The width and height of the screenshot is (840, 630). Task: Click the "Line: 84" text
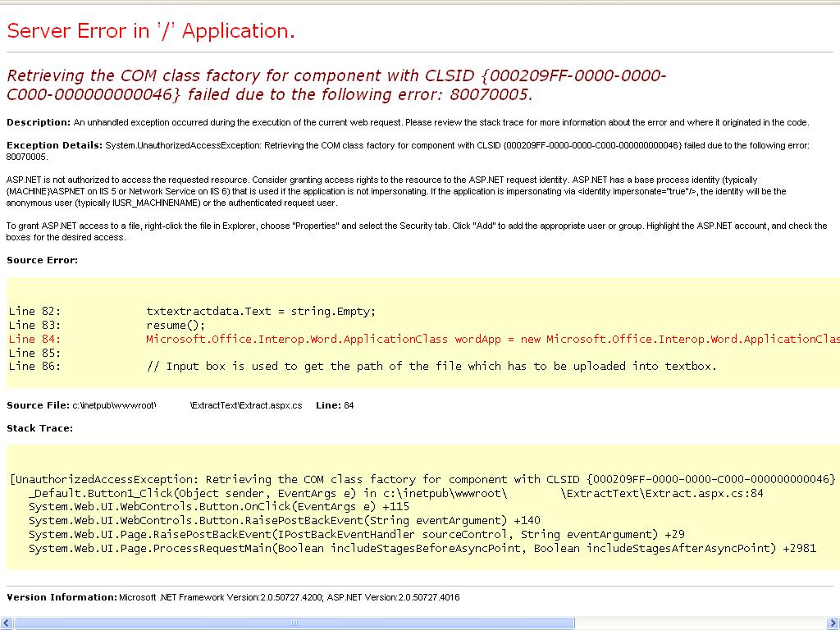(335, 405)
